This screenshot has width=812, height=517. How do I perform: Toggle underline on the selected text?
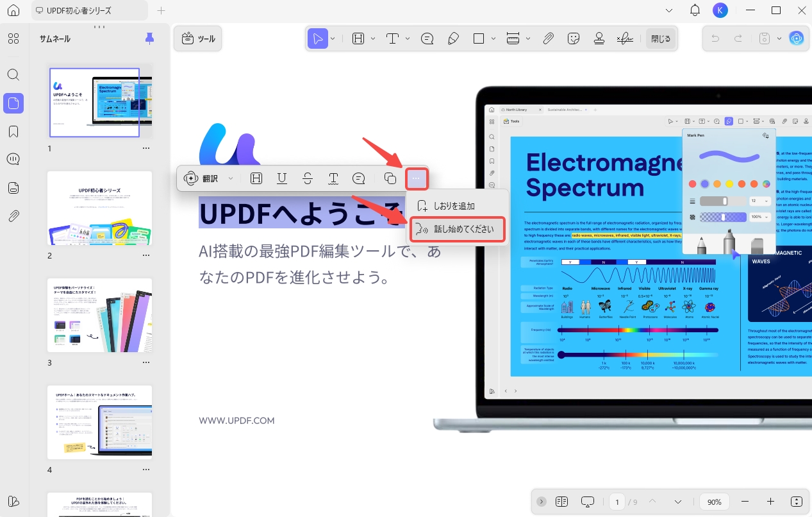click(x=281, y=178)
